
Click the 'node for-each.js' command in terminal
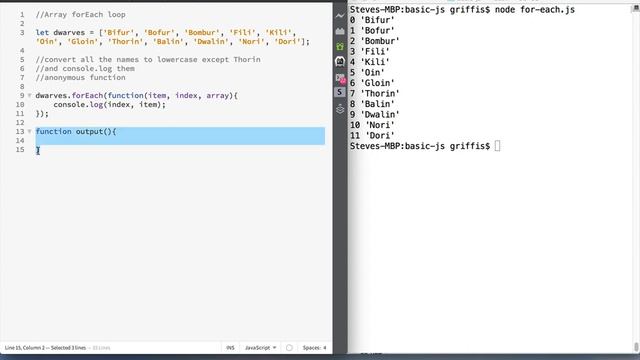click(535, 9)
